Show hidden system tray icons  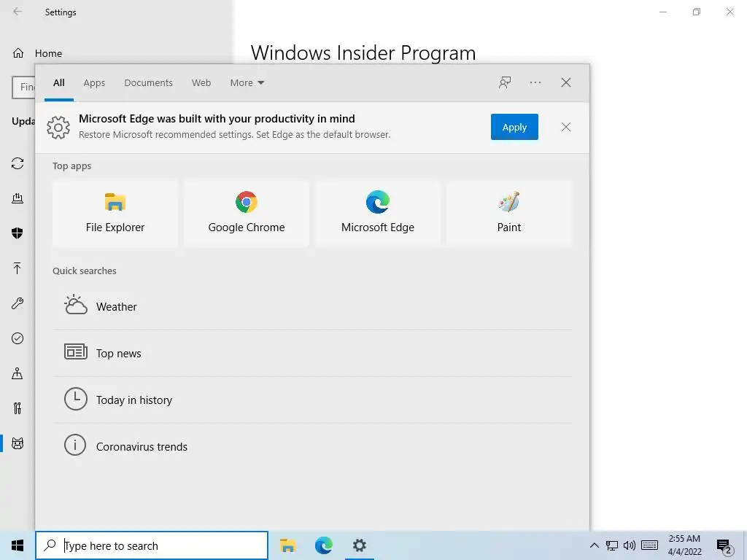coord(594,545)
